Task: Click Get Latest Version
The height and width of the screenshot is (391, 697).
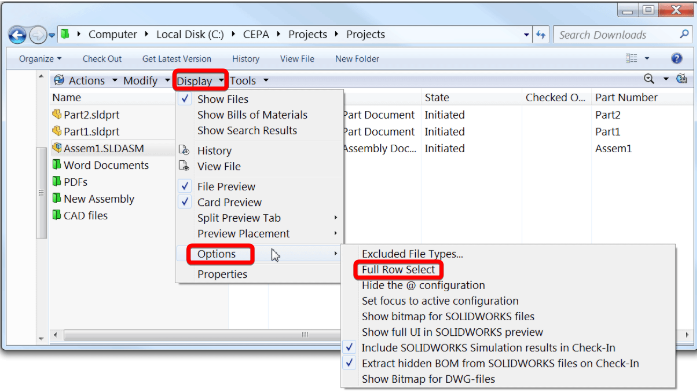Action: pos(177,59)
